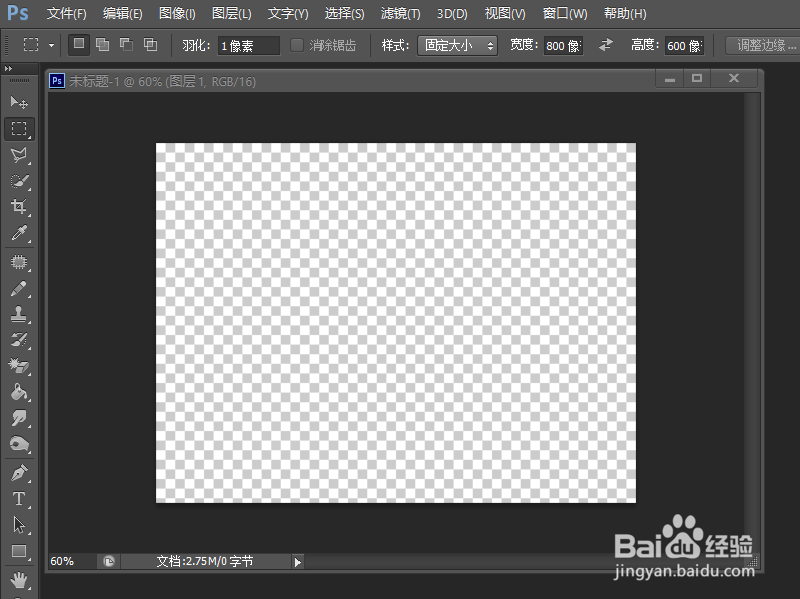Image resolution: width=800 pixels, height=599 pixels.
Task: Click the document's vertical scrollbar
Action: pyautogui.click(x=752, y=321)
